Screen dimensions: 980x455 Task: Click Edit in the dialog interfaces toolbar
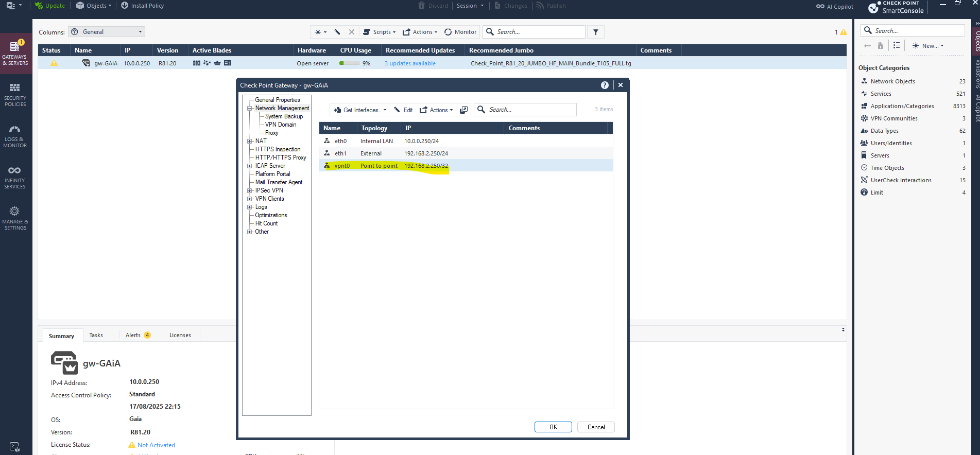pyautogui.click(x=403, y=110)
